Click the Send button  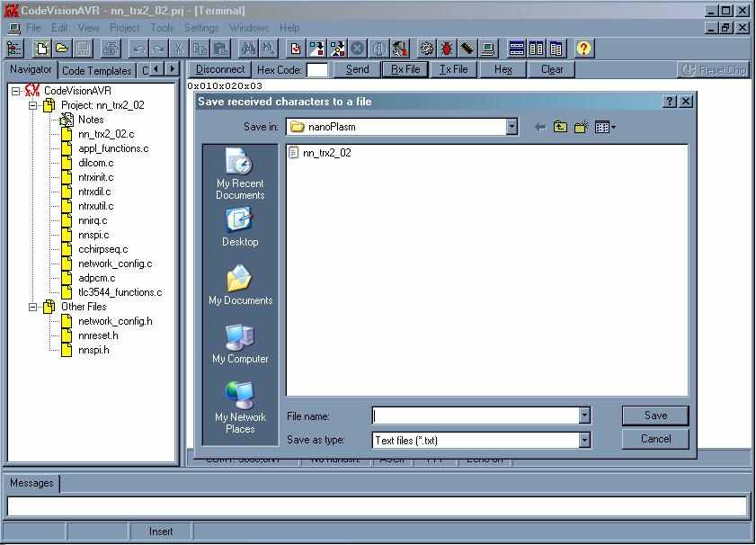pyautogui.click(x=357, y=69)
